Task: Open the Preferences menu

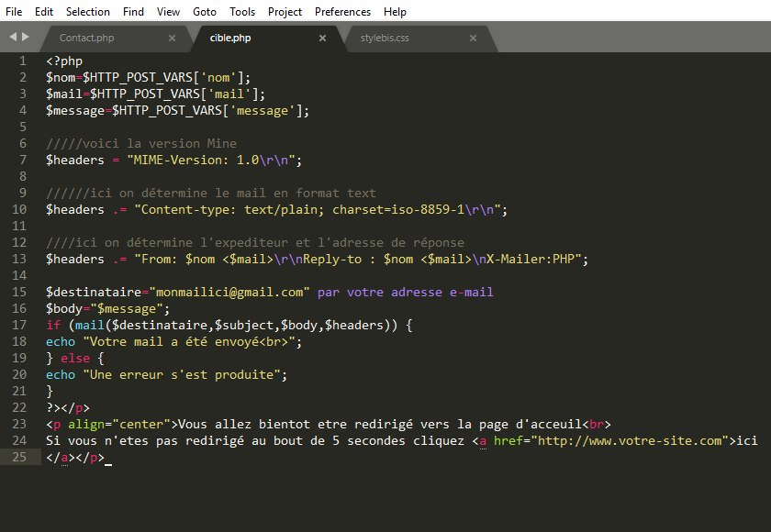Action: [x=342, y=11]
